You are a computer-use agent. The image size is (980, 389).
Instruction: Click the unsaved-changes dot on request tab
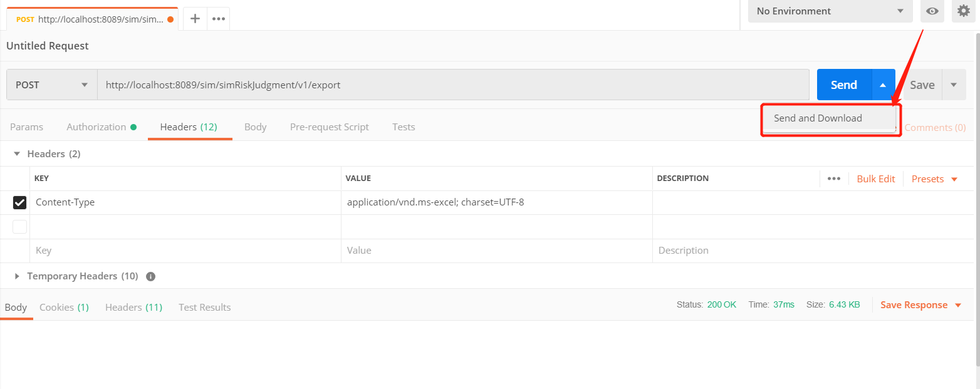coord(170,19)
